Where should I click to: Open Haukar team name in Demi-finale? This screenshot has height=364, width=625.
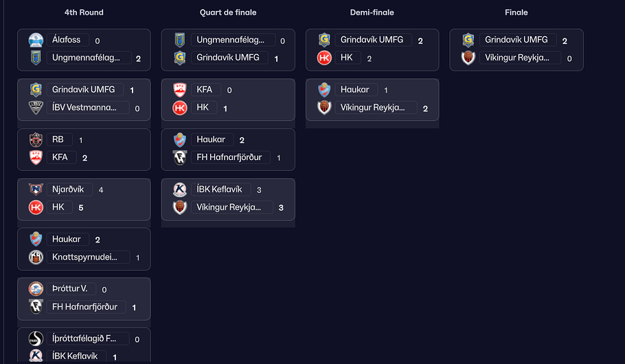[354, 90]
